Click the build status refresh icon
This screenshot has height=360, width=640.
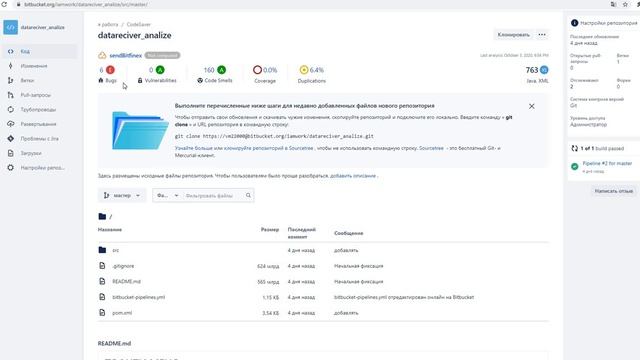tap(574, 149)
